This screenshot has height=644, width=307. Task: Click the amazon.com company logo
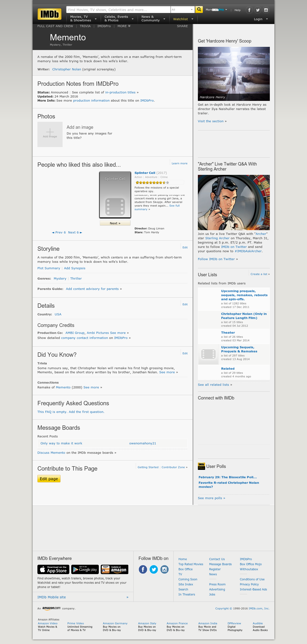click(x=51, y=608)
